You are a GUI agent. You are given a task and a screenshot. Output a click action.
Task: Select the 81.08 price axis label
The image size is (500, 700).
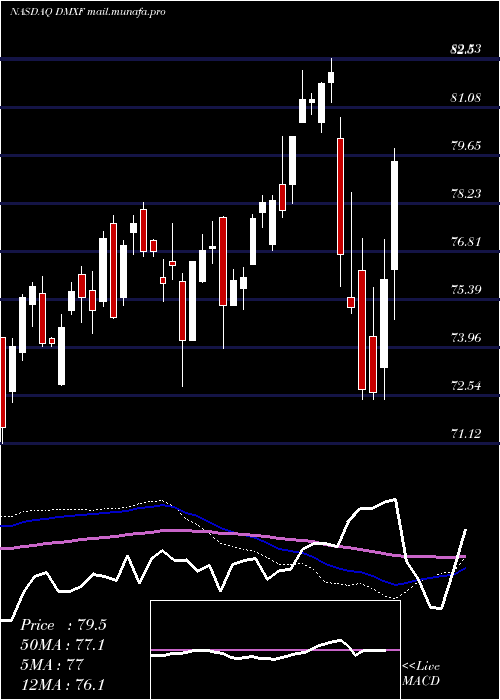coord(466,97)
